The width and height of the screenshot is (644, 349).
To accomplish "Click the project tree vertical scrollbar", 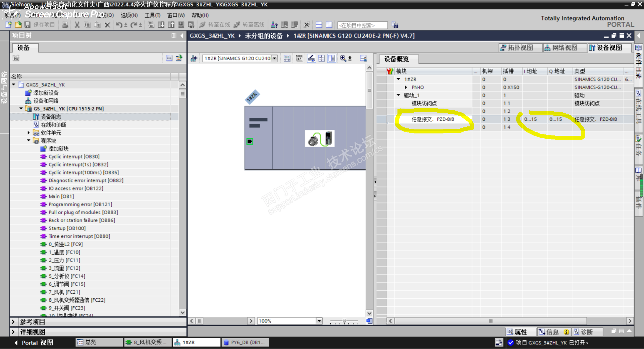I will [x=182, y=198].
